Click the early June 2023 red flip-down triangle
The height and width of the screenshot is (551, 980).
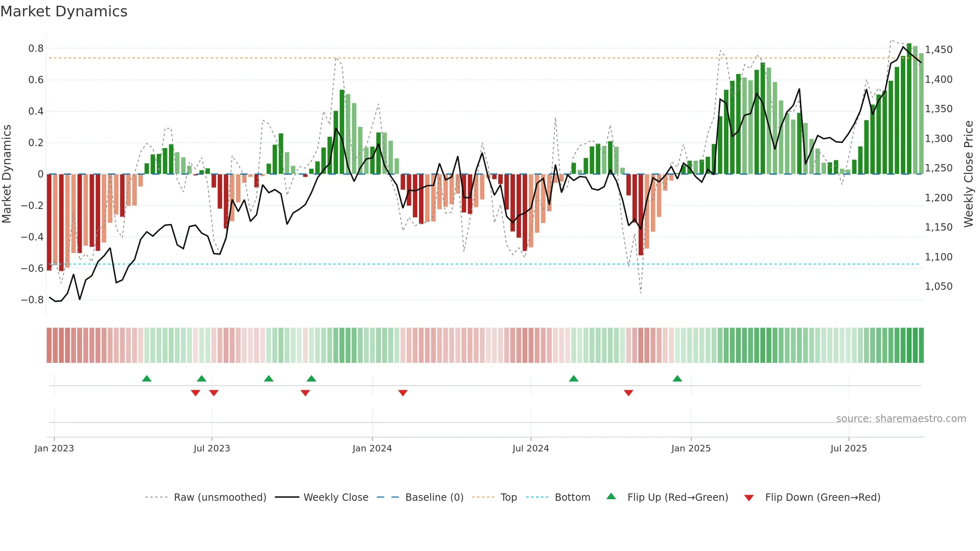[196, 393]
